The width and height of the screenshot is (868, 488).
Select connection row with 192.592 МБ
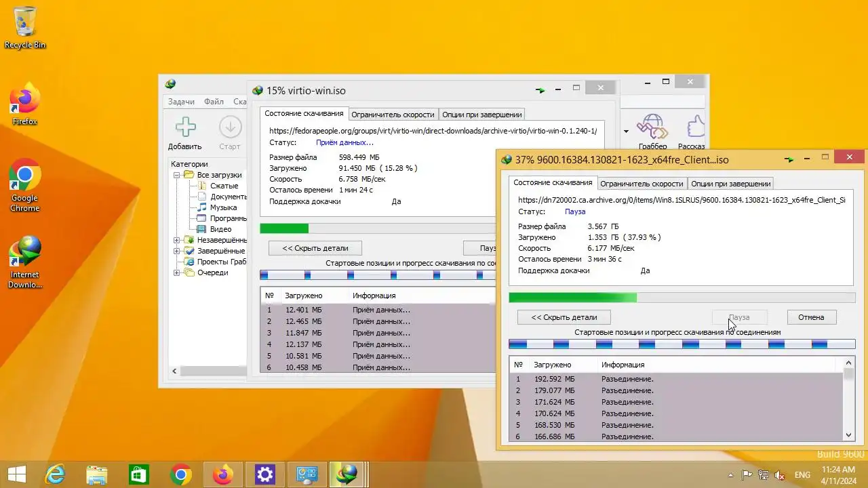coord(676,379)
